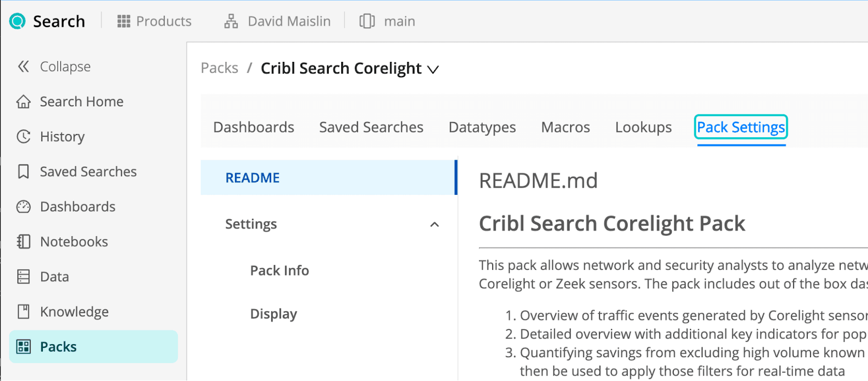Open the Knowledge icon in sidebar
This screenshot has width=868, height=381.
point(23,312)
